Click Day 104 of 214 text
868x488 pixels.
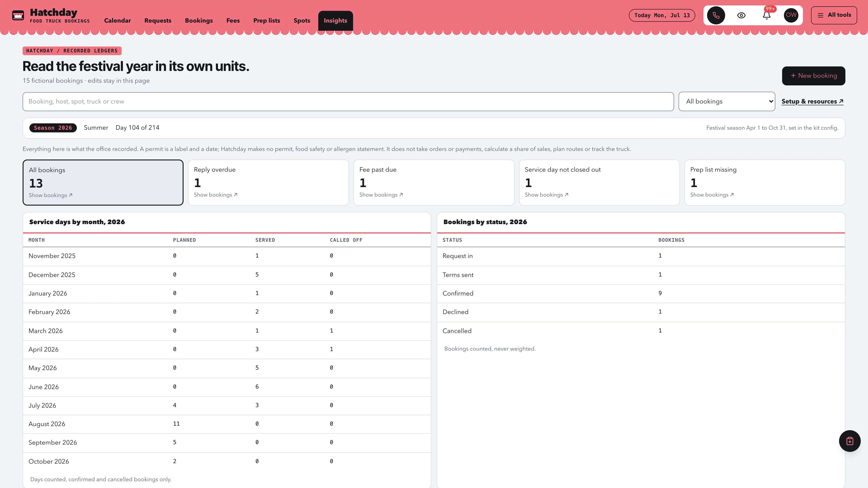pos(137,128)
